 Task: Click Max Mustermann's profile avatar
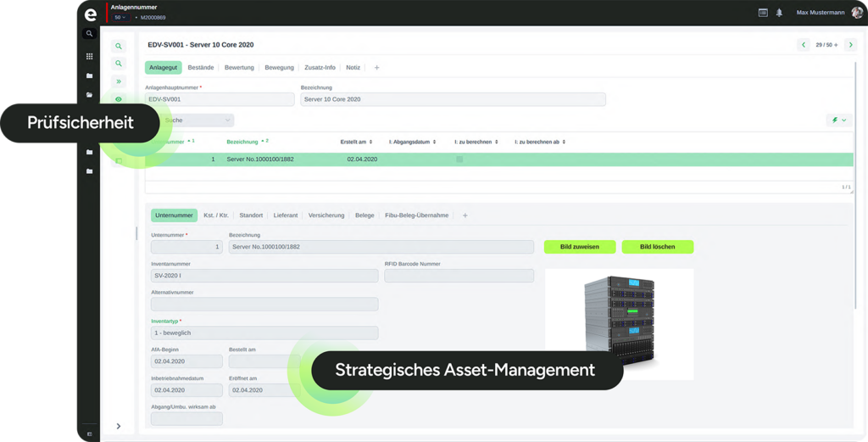857,13
